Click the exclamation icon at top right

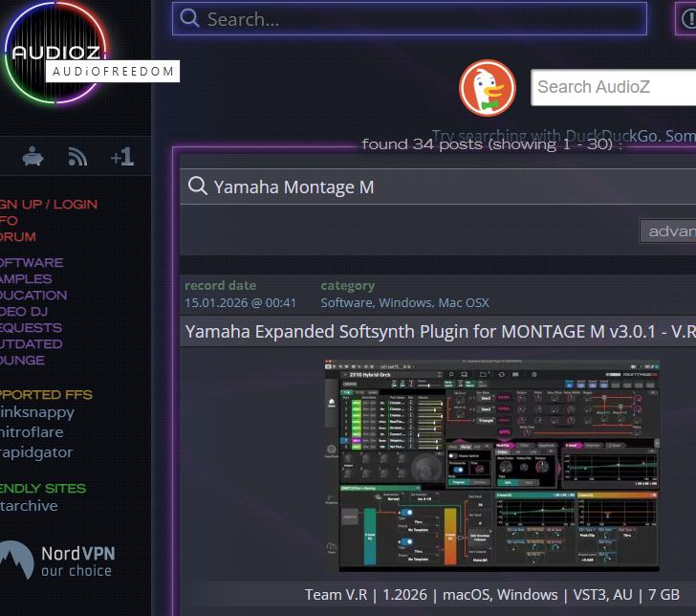(688, 19)
